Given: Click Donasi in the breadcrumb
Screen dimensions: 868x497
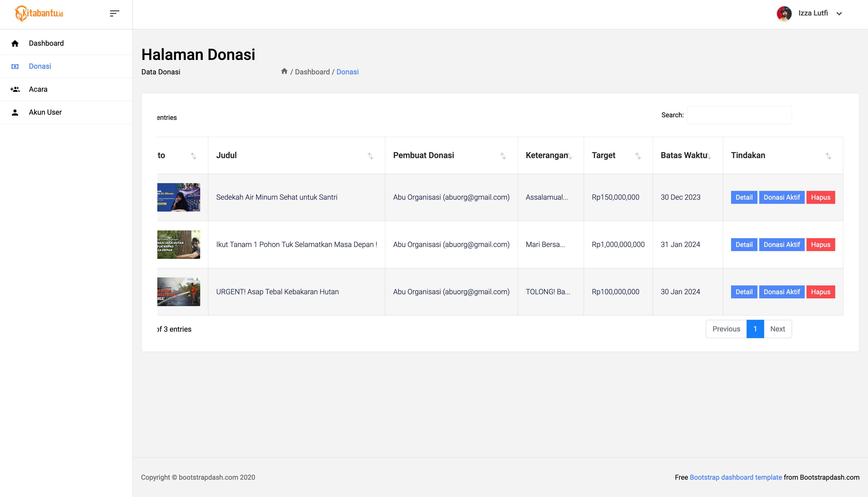Looking at the screenshot, I should click(x=347, y=72).
